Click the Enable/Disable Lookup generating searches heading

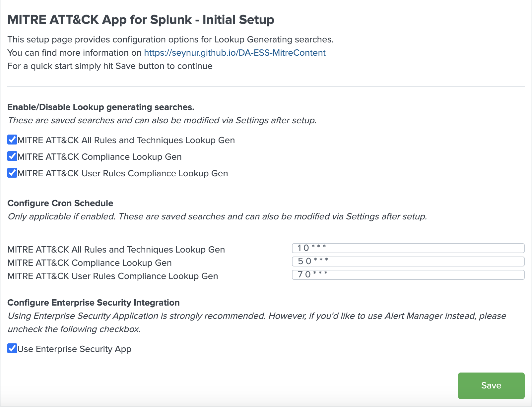pyautogui.click(x=101, y=107)
